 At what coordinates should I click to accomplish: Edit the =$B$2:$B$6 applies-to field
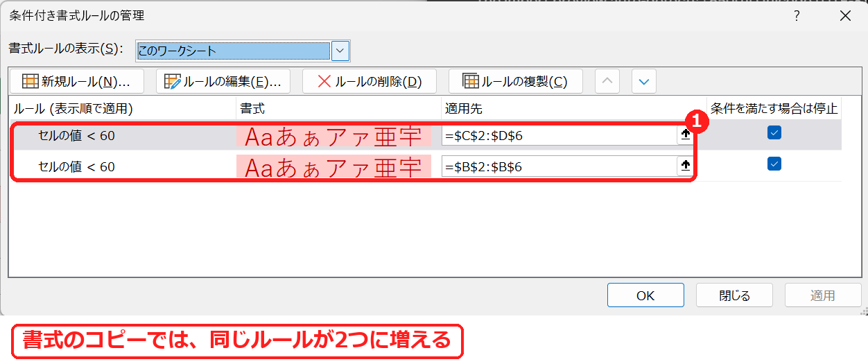[559, 166]
